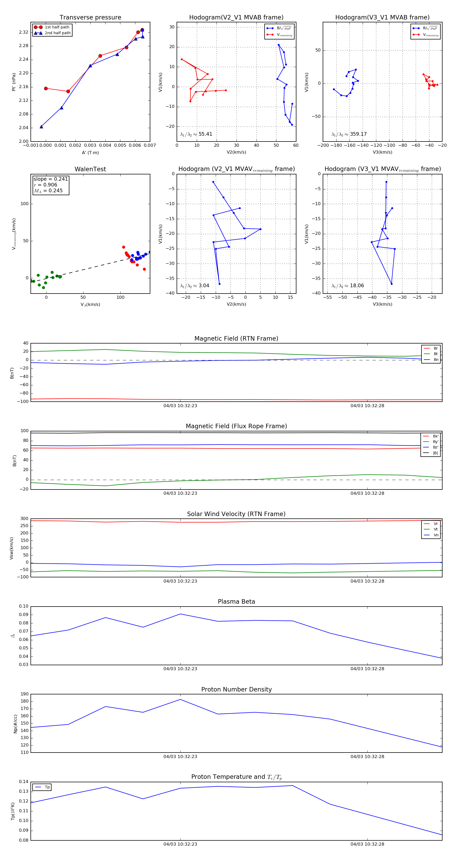Click the 'Proton Temperature and Te/Tp' title

(x=236, y=777)
